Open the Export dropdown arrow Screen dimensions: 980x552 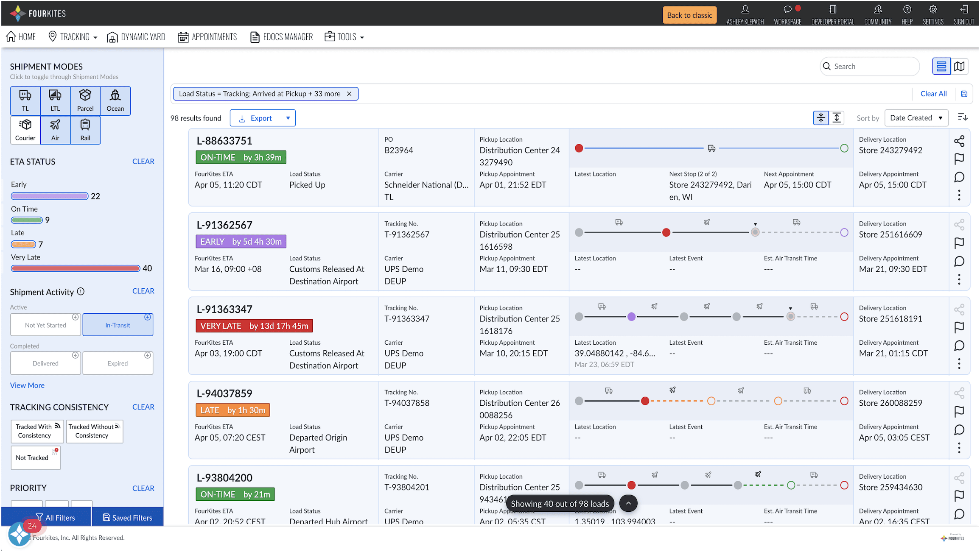[x=288, y=118]
